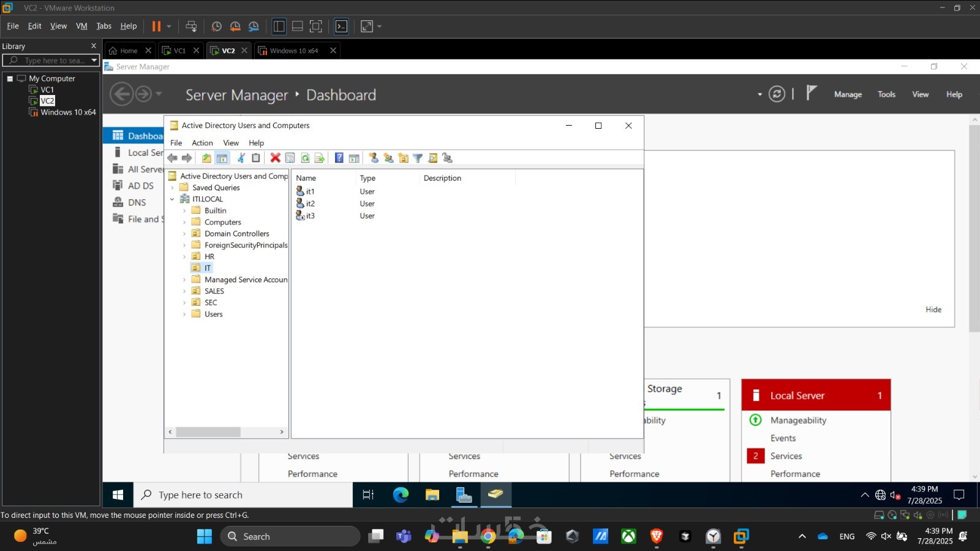
Task: Expand the Users container node
Action: [184, 314]
